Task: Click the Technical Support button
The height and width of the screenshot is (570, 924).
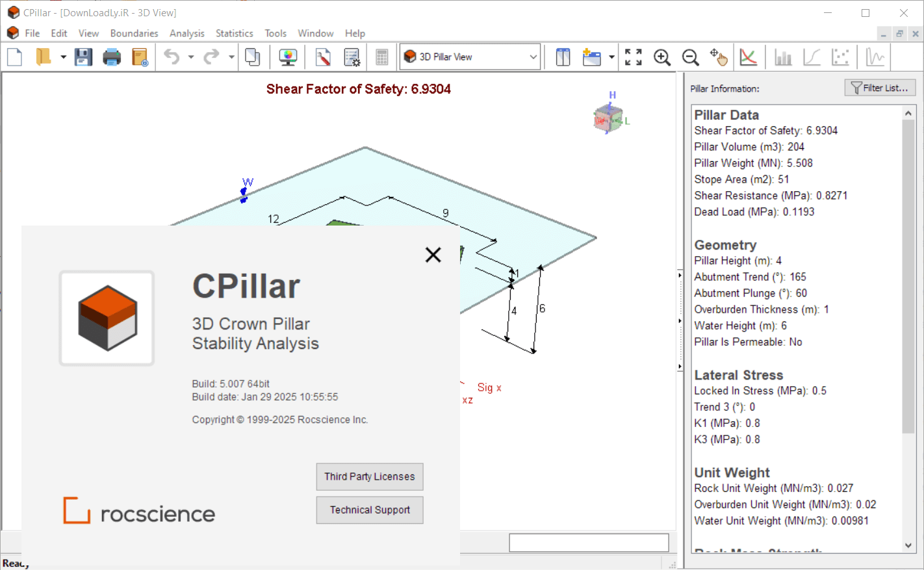Action: [x=369, y=510]
